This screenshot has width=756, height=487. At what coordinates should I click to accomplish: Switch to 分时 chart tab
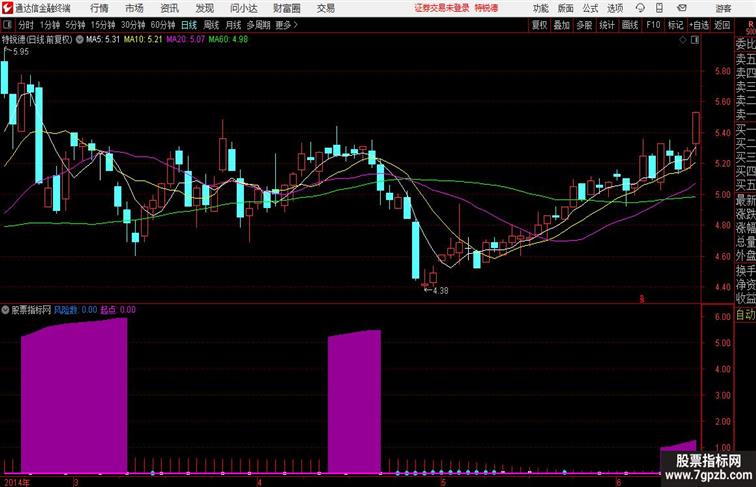pos(26,25)
